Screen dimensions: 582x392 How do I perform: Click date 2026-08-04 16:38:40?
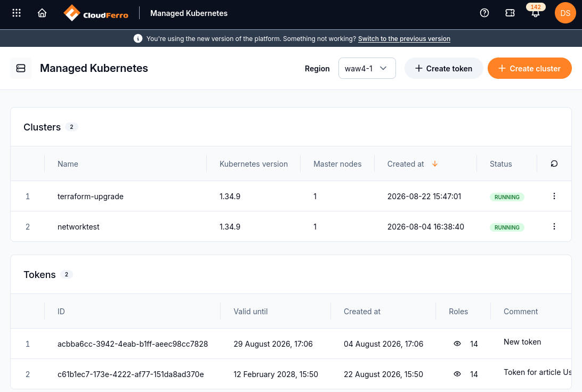(426, 227)
